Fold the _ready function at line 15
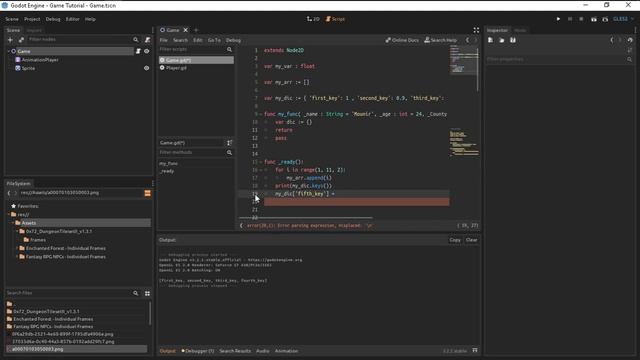Screen dimensions: 640x360 click(x=261, y=162)
